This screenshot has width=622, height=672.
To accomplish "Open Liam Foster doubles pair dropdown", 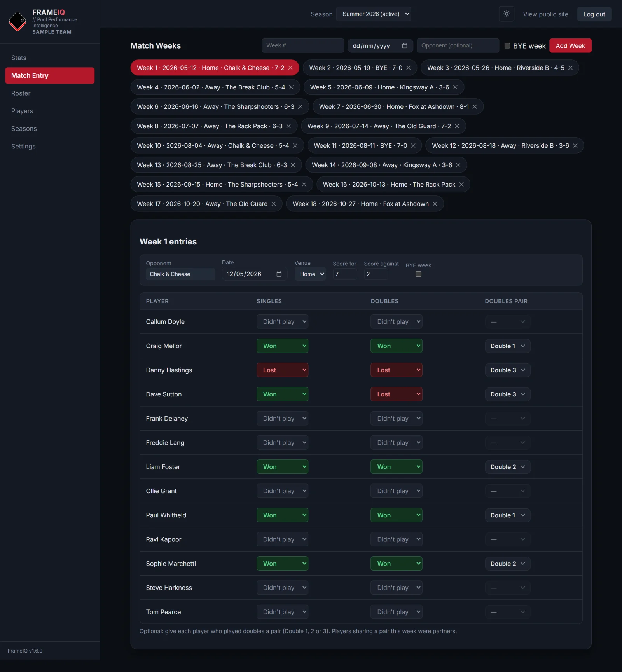I will [x=508, y=467].
